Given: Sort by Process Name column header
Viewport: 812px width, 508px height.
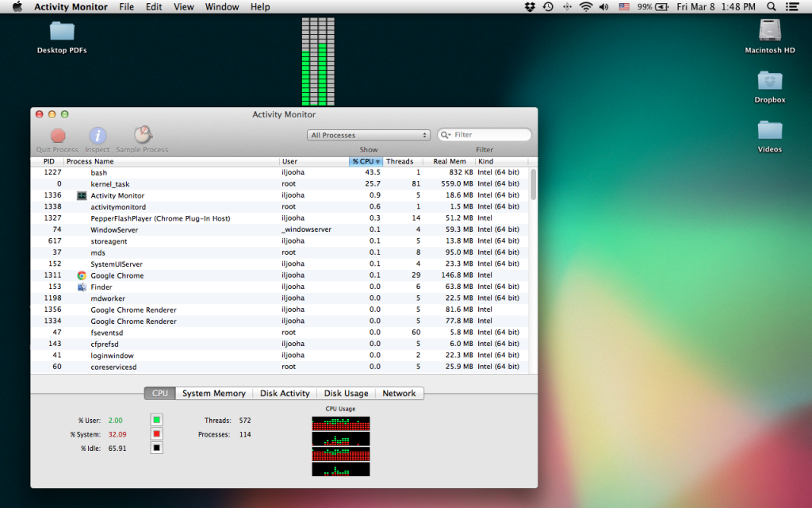Looking at the screenshot, I should [171, 161].
